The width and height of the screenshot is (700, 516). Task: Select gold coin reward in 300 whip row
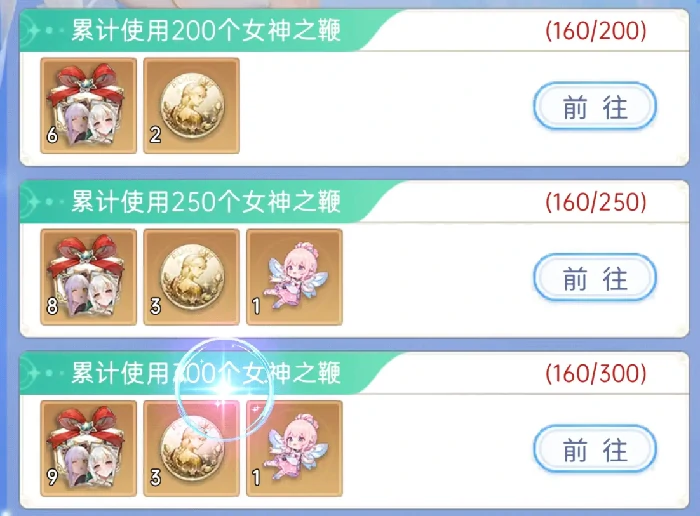(x=192, y=448)
